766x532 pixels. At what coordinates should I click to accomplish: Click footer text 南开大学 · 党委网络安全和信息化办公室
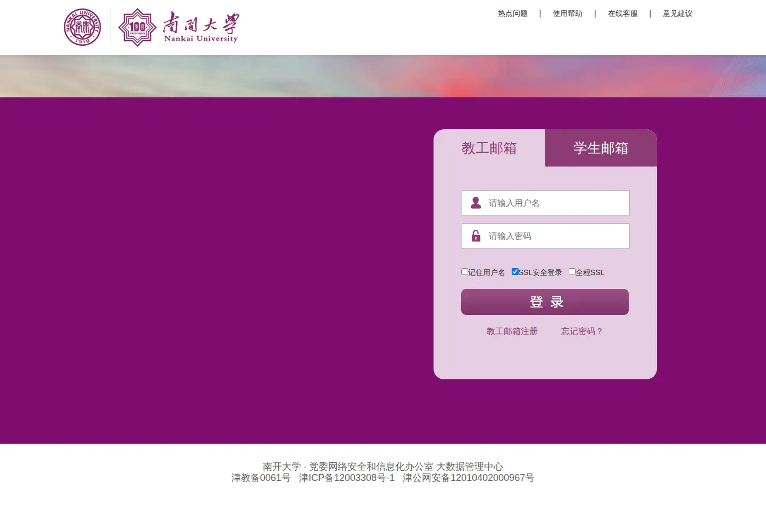[348, 467]
